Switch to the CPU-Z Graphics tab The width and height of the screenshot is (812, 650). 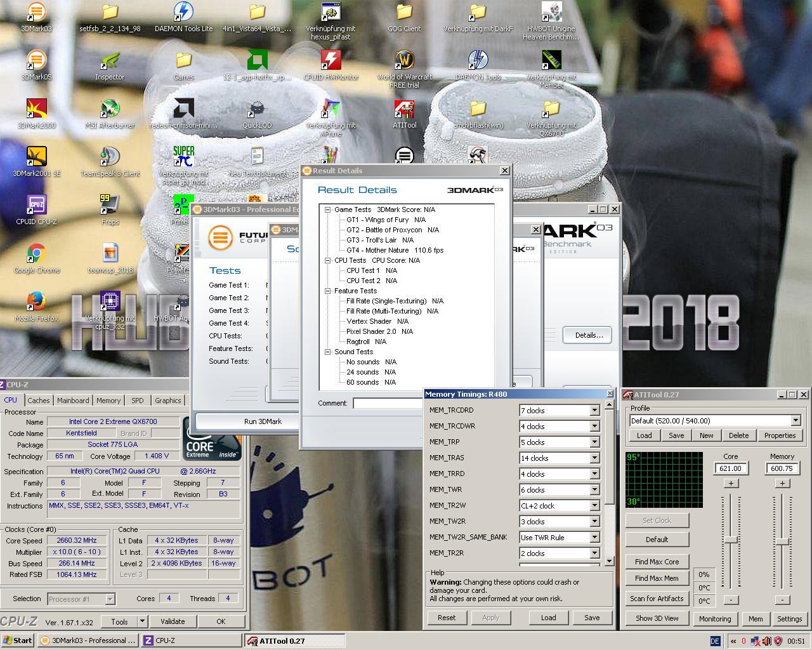coord(167,401)
